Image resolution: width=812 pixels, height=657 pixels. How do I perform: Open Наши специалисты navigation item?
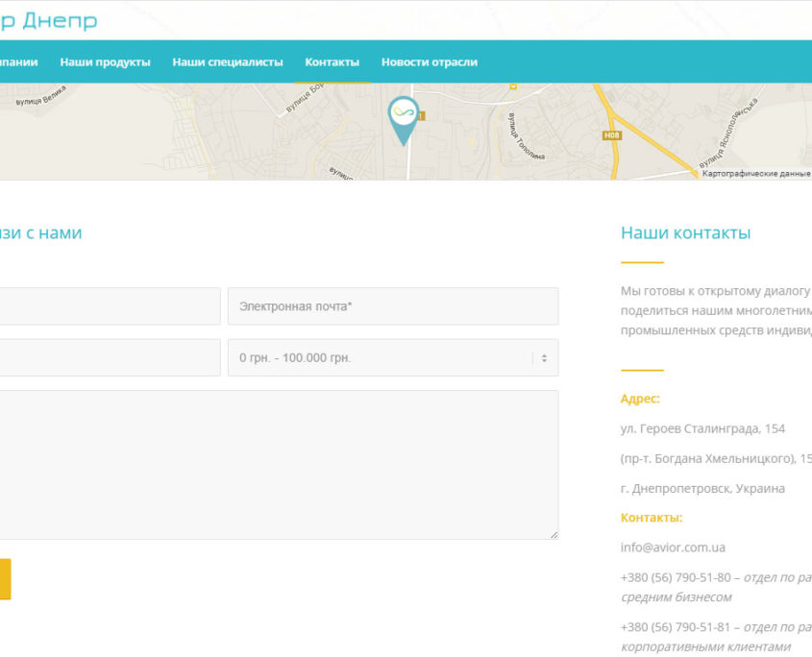coord(228,62)
